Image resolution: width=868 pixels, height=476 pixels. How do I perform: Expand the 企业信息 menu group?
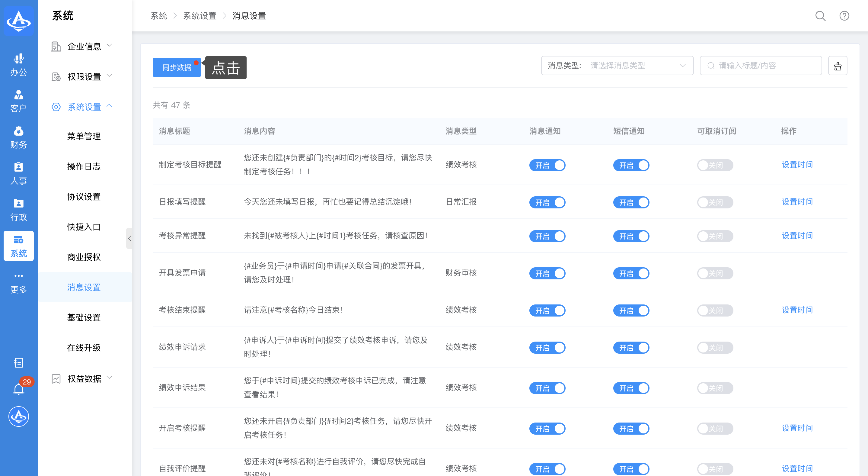click(x=84, y=46)
